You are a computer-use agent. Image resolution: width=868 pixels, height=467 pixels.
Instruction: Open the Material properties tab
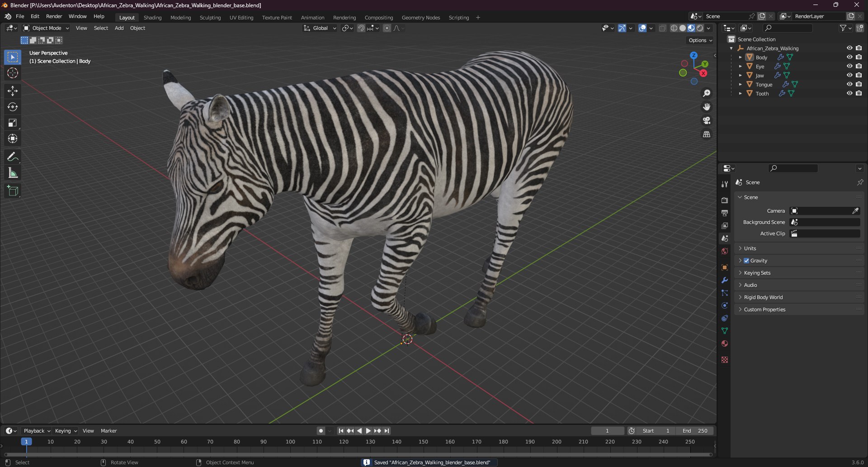(x=725, y=343)
